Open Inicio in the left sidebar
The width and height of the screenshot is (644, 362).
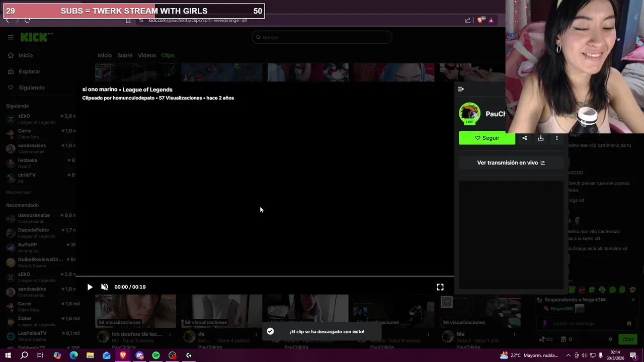(21, 55)
